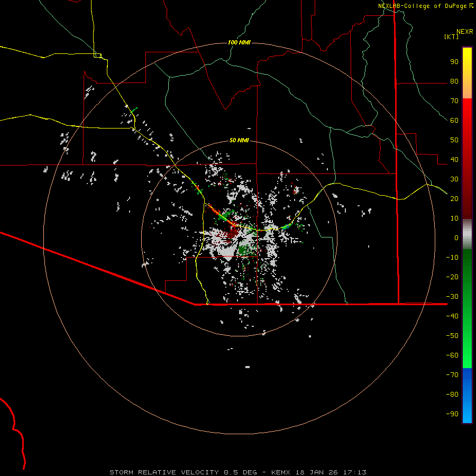Click the -80 value on the velocity scale
The width and height of the screenshot is (476, 476).
(452, 395)
